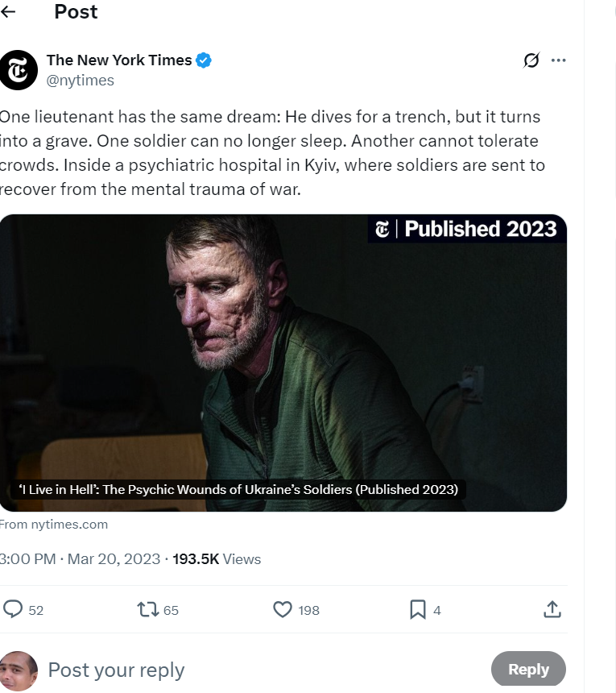The height and width of the screenshot is (693, 616).
Task: Like the post with the heart icon
Action: coord(283,609)
